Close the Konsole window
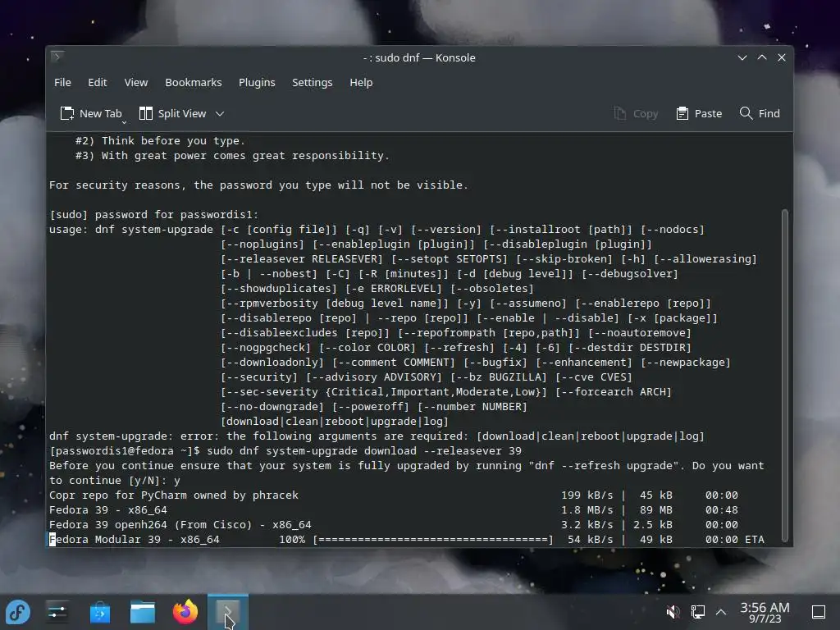Viewport: 840px width, 630px height. tap(782, 57)
